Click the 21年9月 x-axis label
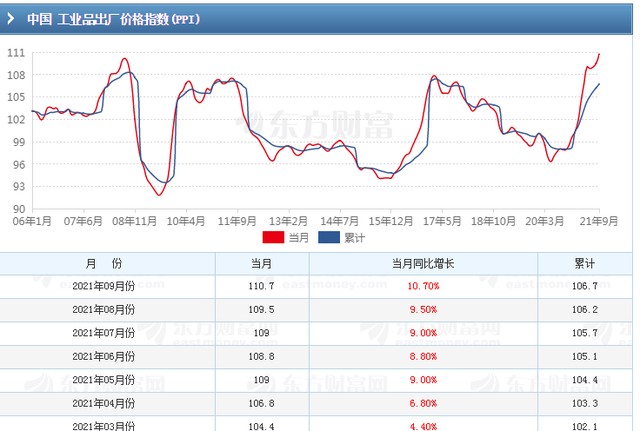The image size is (640, 431). click(x=598, y=220)
